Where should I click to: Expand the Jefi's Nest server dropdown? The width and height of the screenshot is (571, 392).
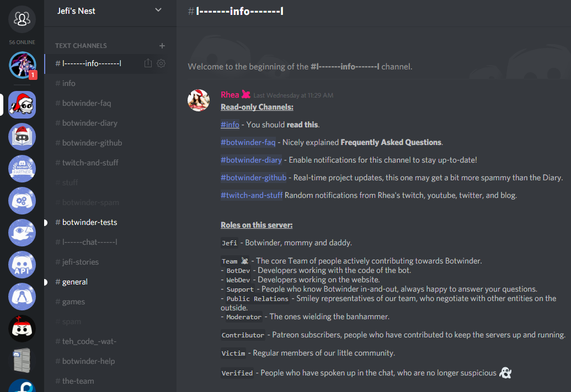point(158,10)
